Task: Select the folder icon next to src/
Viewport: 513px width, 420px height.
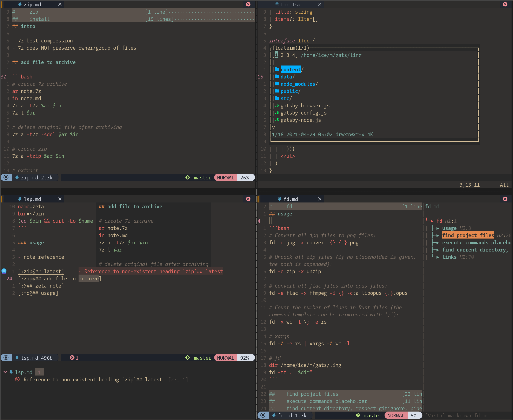Action: [277, 98]
